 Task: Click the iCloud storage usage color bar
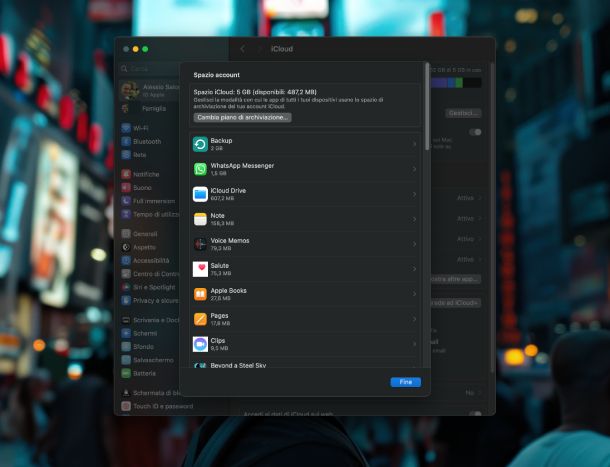(x=456, y=83)
